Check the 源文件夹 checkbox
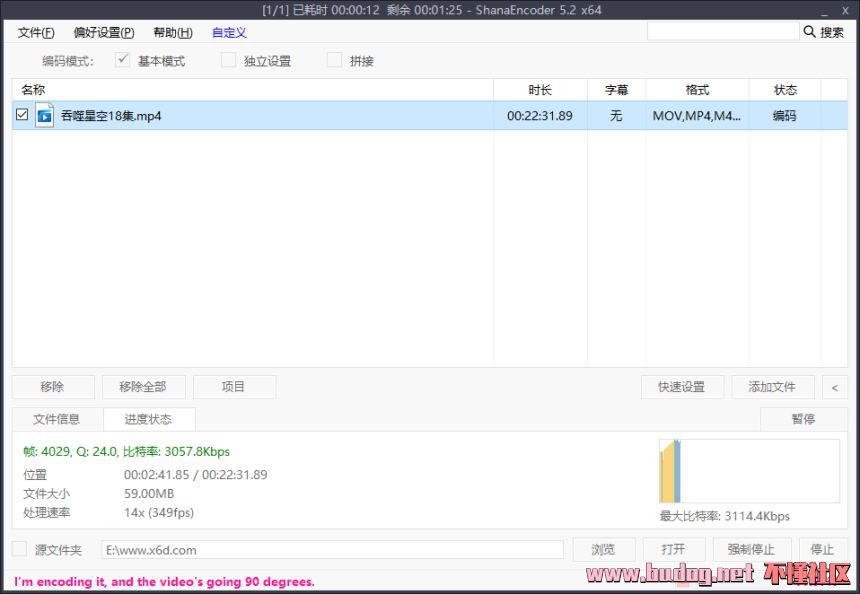Image resolution: width=860 pixels, height=594 pixels. click(19, 549)
